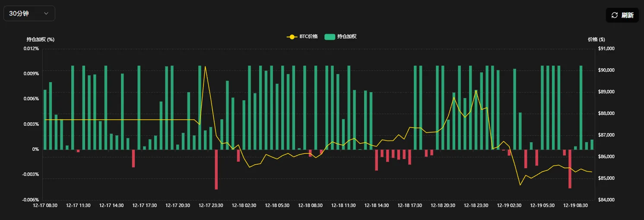Image resolution: width=644 pixels, height=220 pixels.
Task: Click the $90,000 price axis label
Action: tap(606, 70)
